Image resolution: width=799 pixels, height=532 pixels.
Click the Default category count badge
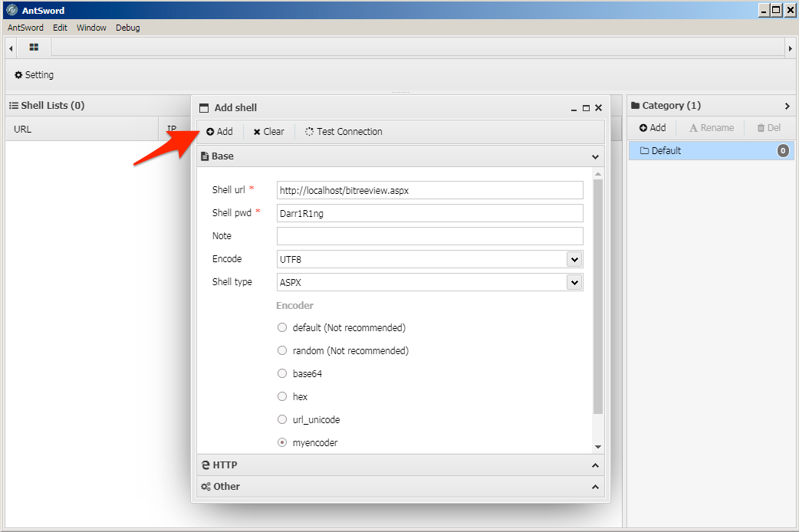(x=783, y=151)
